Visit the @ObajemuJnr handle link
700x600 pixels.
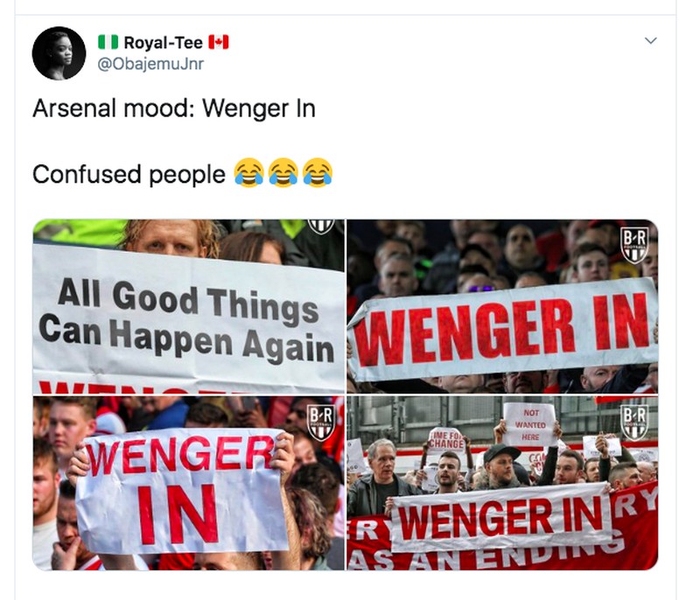pos(150,64)
